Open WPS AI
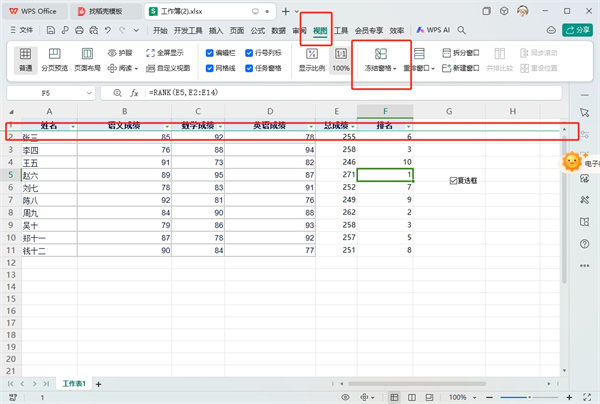The image size is (600, 404). [433, 30]
